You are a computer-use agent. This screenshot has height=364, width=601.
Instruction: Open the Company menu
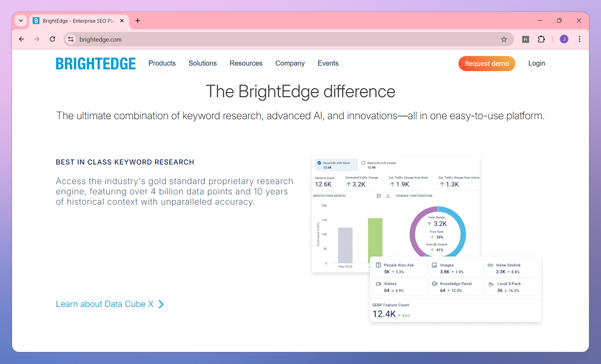pos(290,63)
